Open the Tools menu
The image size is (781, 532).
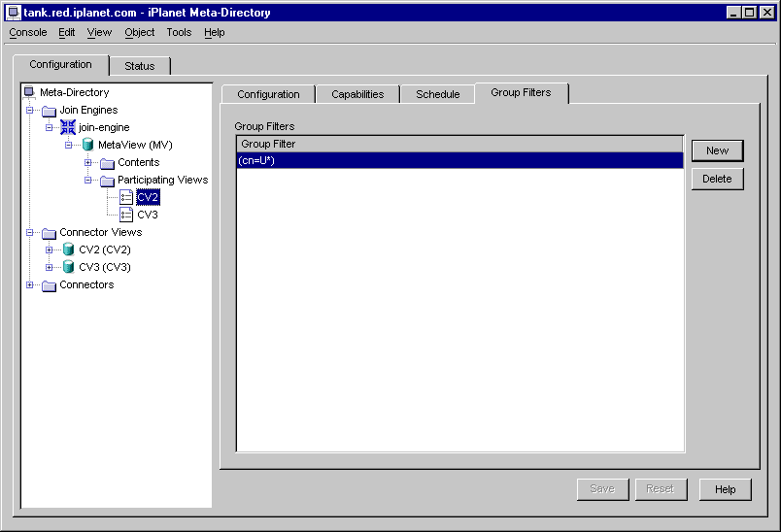[179, 32]
